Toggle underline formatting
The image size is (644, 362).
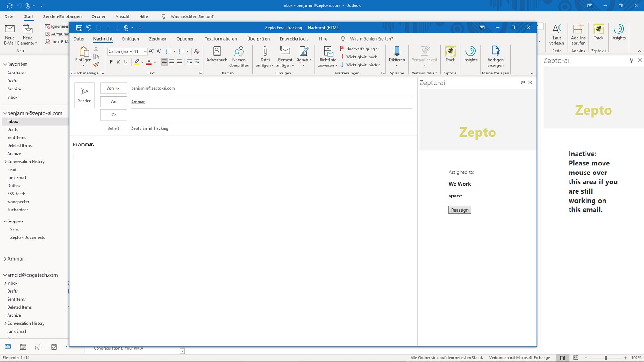[126, 62]
